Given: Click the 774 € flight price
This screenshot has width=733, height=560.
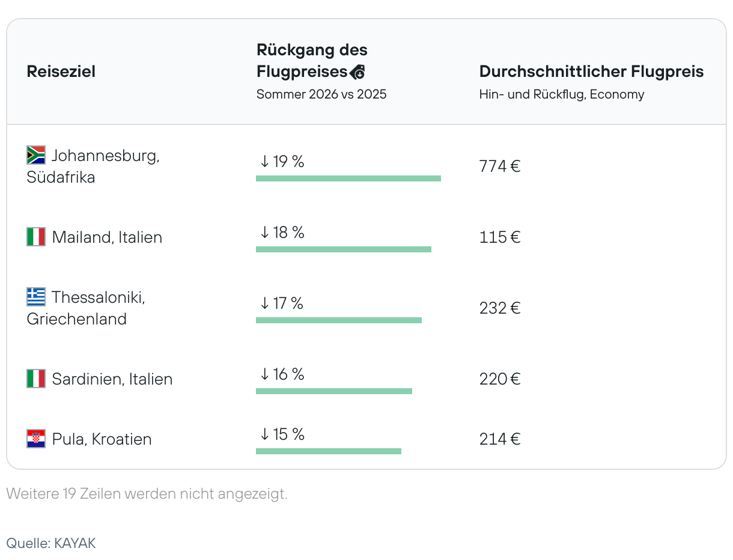Looking at the screenshot, I should tap(500, 166).
